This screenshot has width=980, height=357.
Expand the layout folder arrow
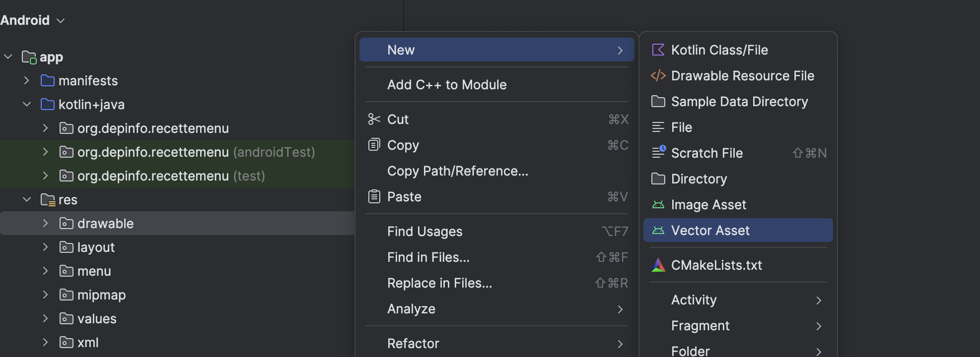click(x=46, y=247)
